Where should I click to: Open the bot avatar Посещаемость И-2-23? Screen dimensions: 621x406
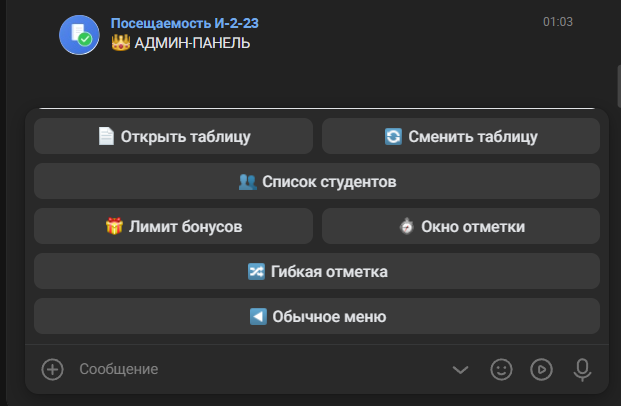(x=79, y=35)
